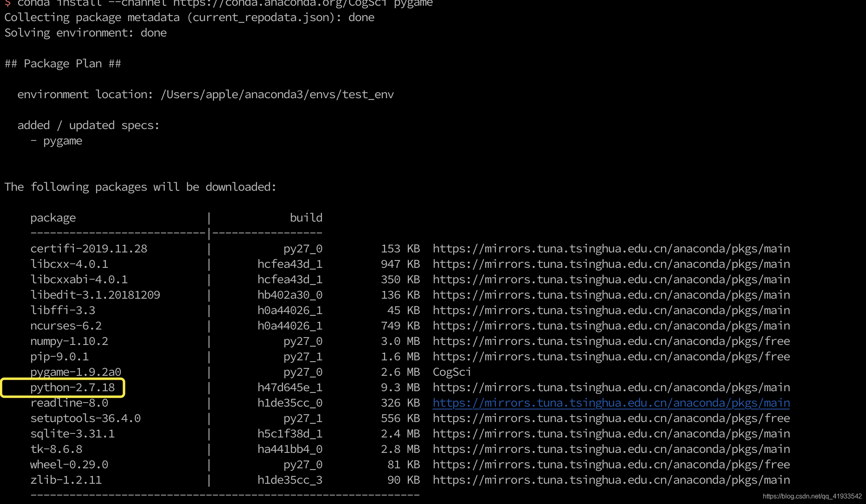Click the mirror URL on the numpy row

click(x=611, y=341)
